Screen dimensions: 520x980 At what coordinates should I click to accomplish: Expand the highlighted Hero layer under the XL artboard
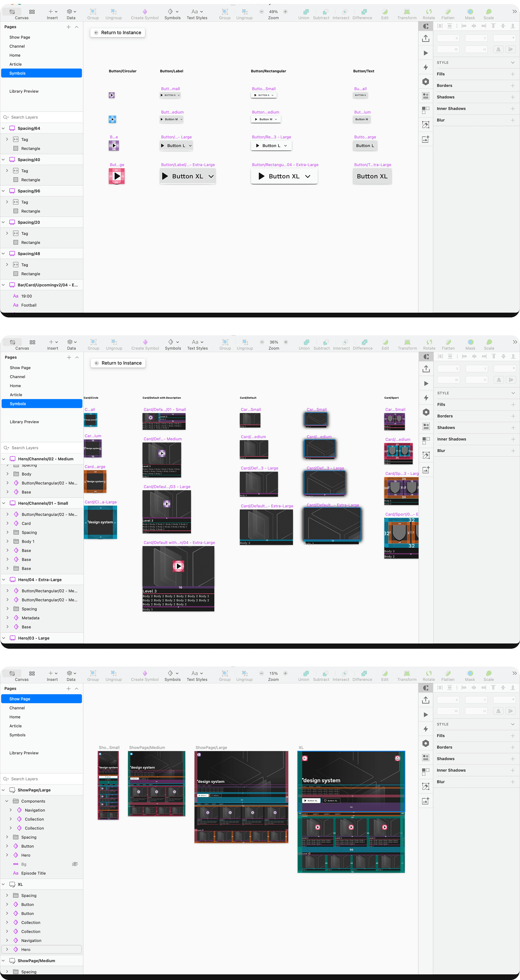(7, 950)
